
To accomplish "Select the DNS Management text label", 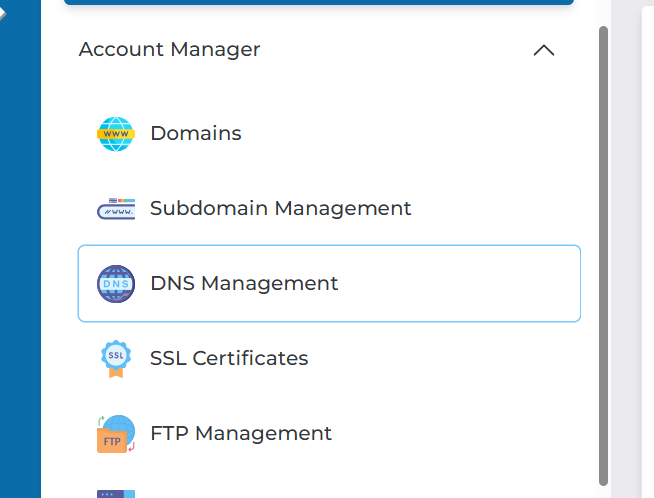I will [244, 284].
